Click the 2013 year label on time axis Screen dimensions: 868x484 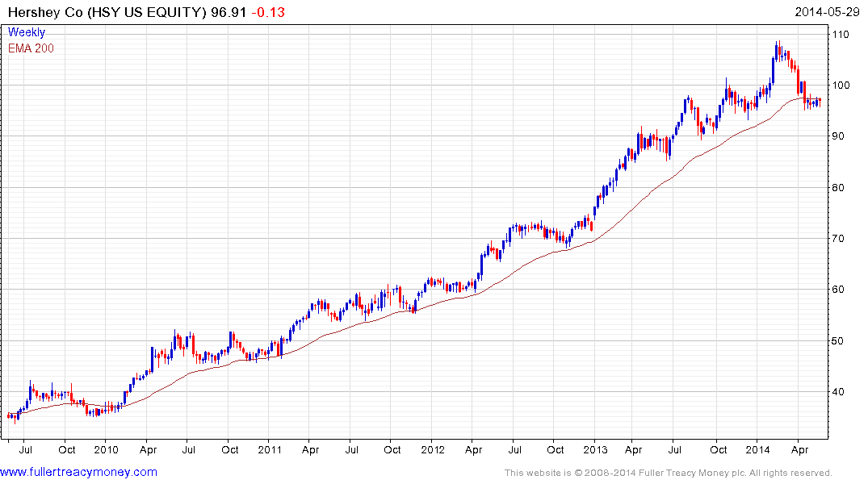(596, 449)
